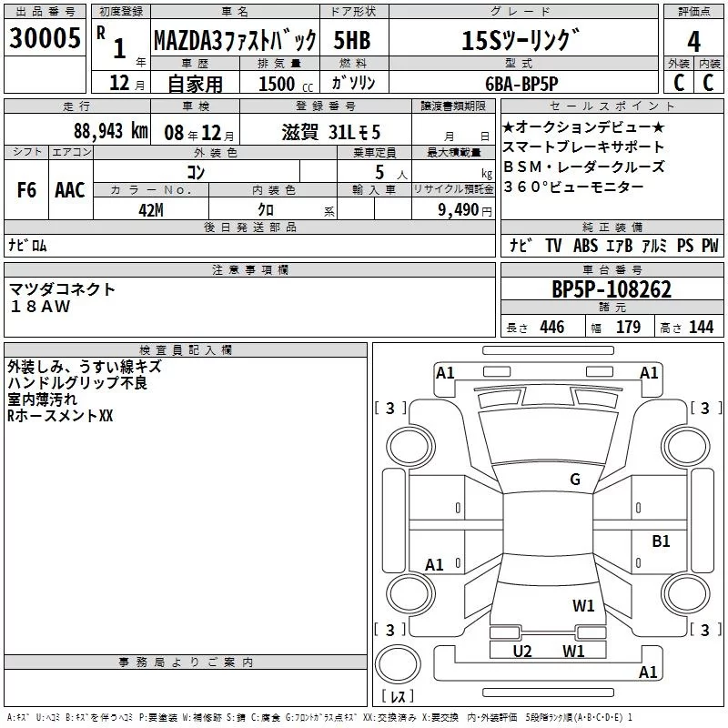The height and width of the screenshot is (728, 728).
Task: Click the A1 mark on the rear door
Action: tap(434, 564)
